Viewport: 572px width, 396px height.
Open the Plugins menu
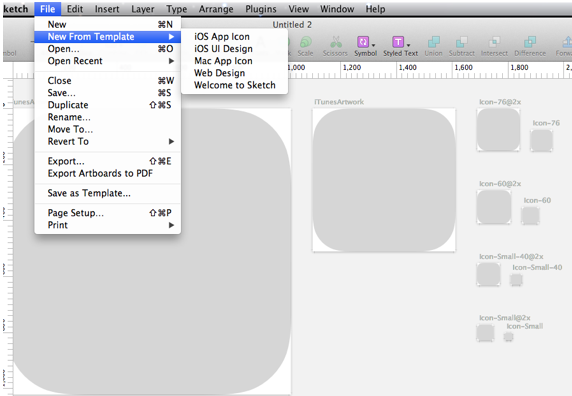tap(261, 9)
